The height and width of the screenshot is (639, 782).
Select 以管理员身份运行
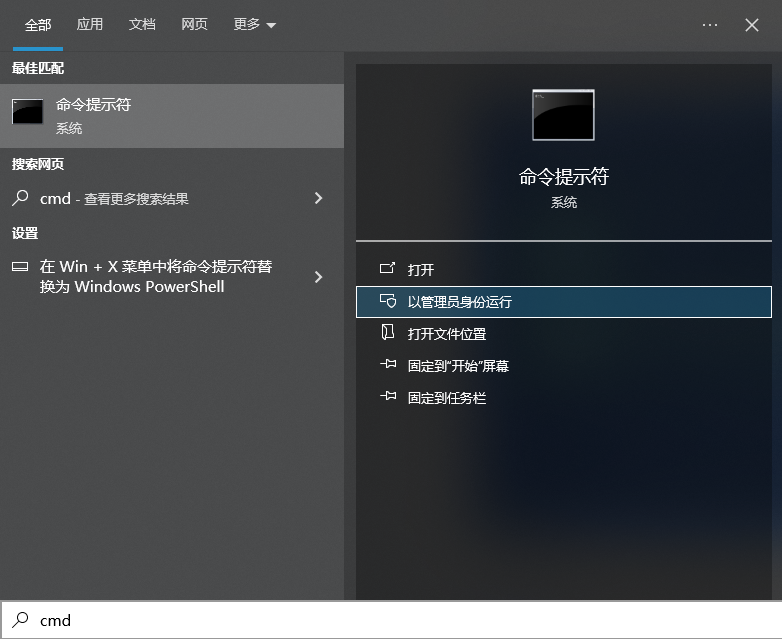[x=564, y=302]
